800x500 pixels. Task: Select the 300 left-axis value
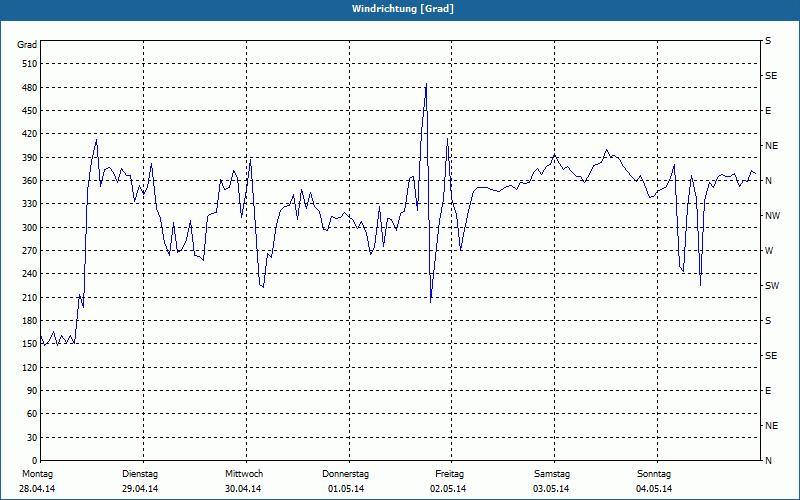pos(30,228)
